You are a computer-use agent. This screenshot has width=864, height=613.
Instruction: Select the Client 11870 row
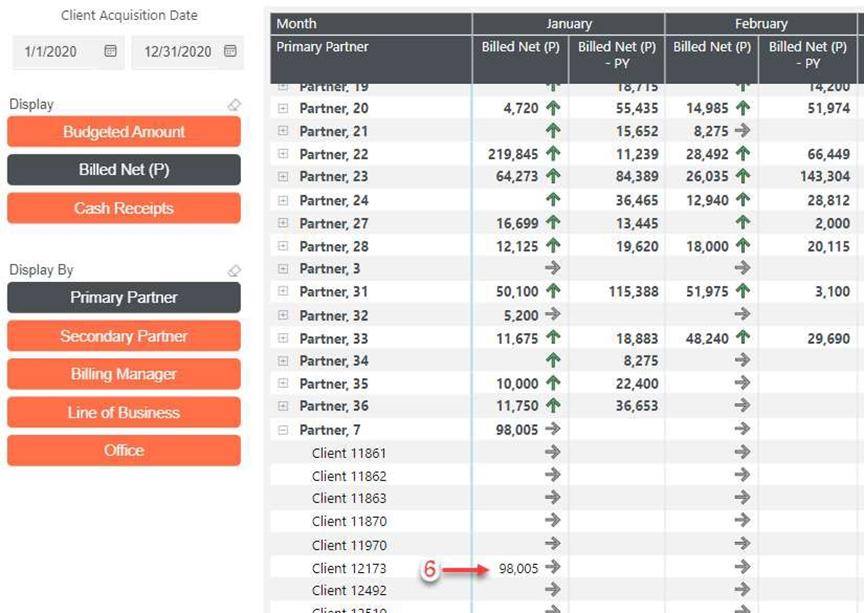pyautogui.click(x=349, y=521)
